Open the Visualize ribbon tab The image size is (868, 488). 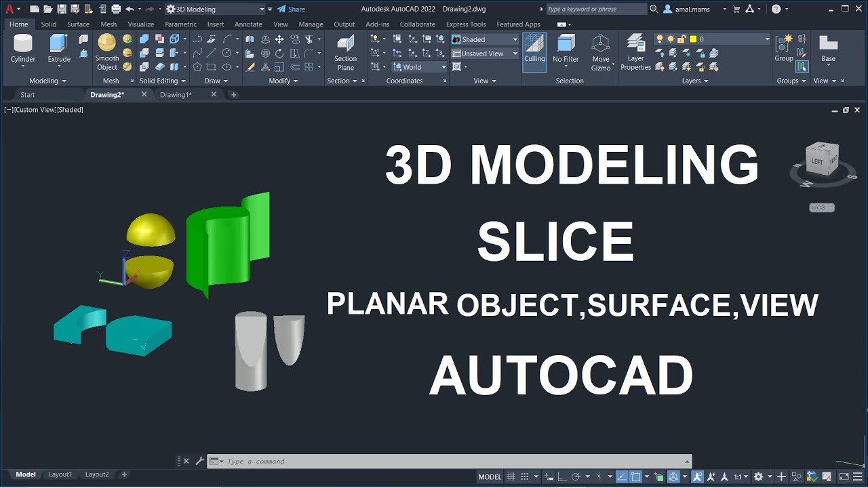(141, 24)
